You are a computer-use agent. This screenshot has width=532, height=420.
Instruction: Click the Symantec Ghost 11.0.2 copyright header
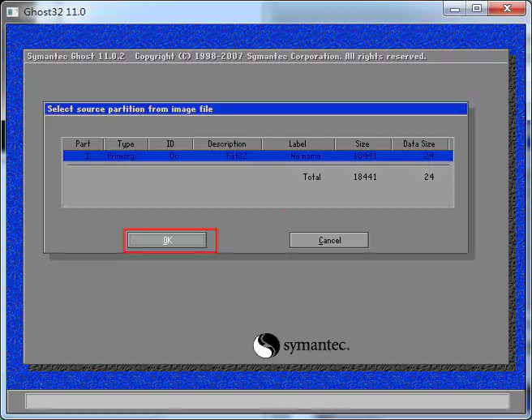[x=226, y=57]
